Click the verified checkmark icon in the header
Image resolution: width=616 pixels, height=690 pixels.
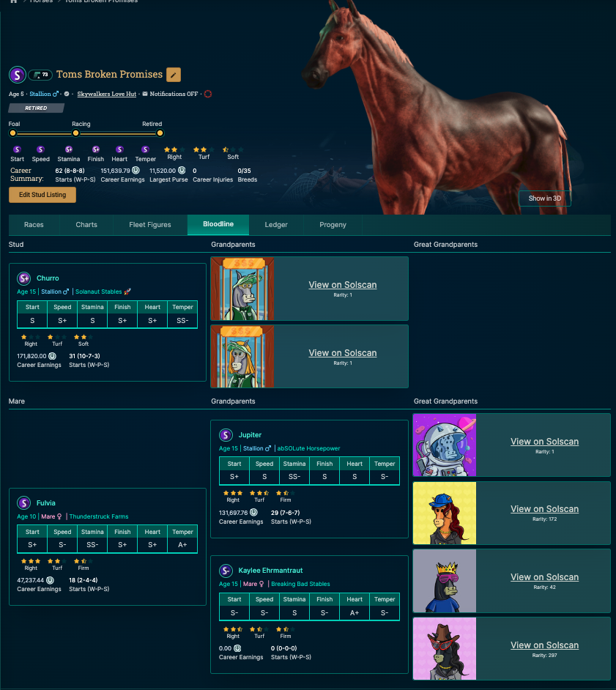coord(67,94)
